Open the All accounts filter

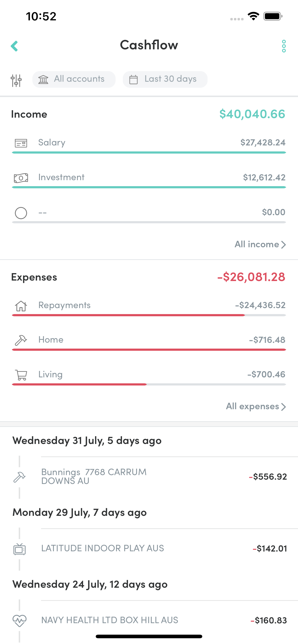(74, 79)
